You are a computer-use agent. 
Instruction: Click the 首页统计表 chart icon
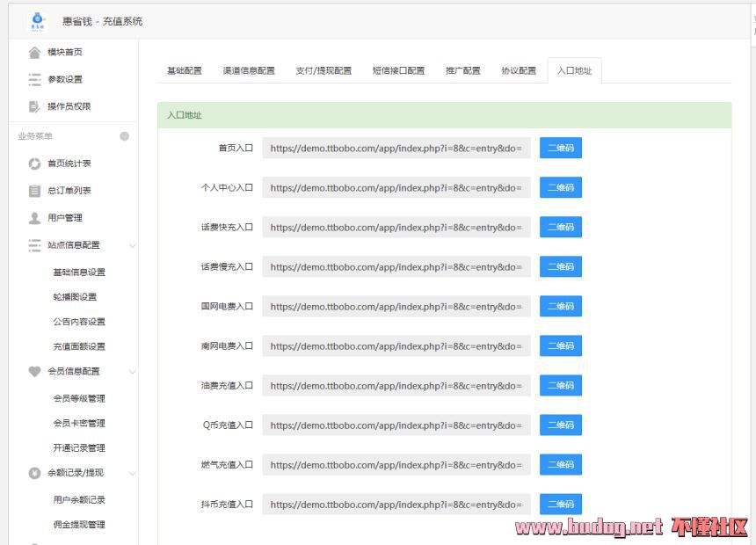[34, 163]
